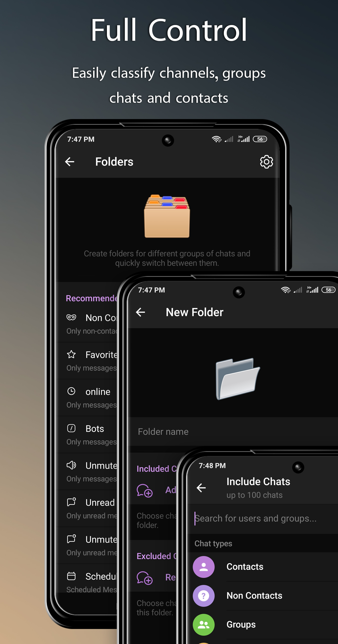Tap the back arrow on New Folder
338x644 pixels.
140,312
